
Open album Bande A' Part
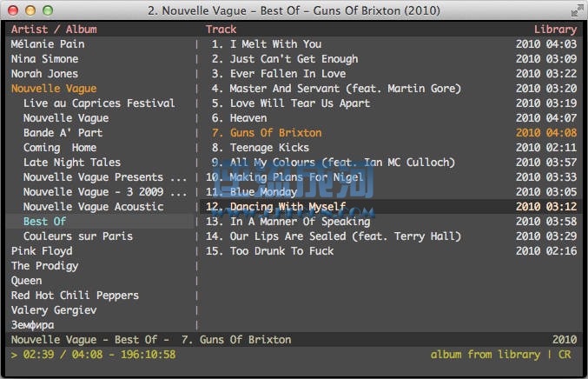(63, 133)
